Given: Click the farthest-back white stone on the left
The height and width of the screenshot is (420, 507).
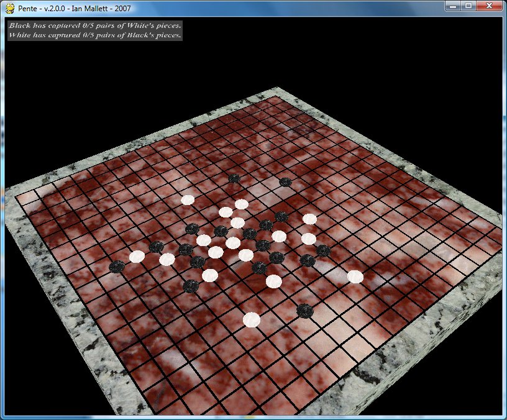Looking at the screenshot, I should [x=188, y=199].
